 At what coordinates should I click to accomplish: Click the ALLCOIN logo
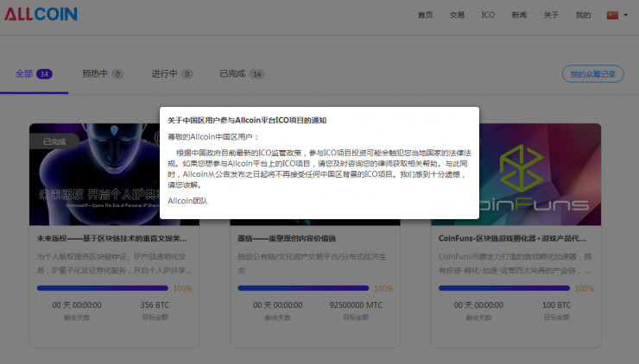pos(41,15)
